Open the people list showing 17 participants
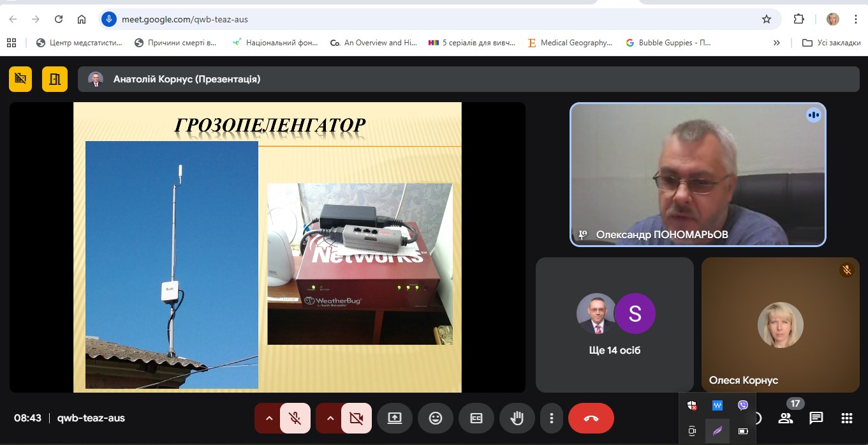Image resolution: width=868 pixels, height=445 pixels. point(786,418)
